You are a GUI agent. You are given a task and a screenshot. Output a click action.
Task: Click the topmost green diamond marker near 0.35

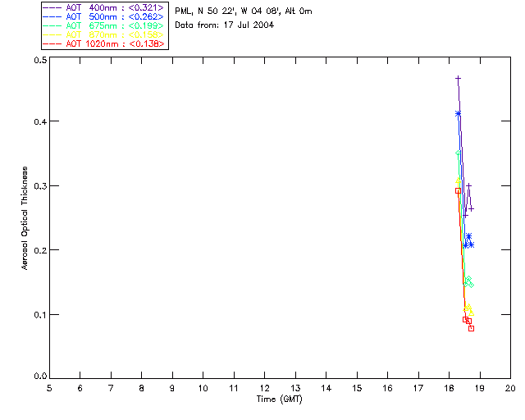[459, 153]
